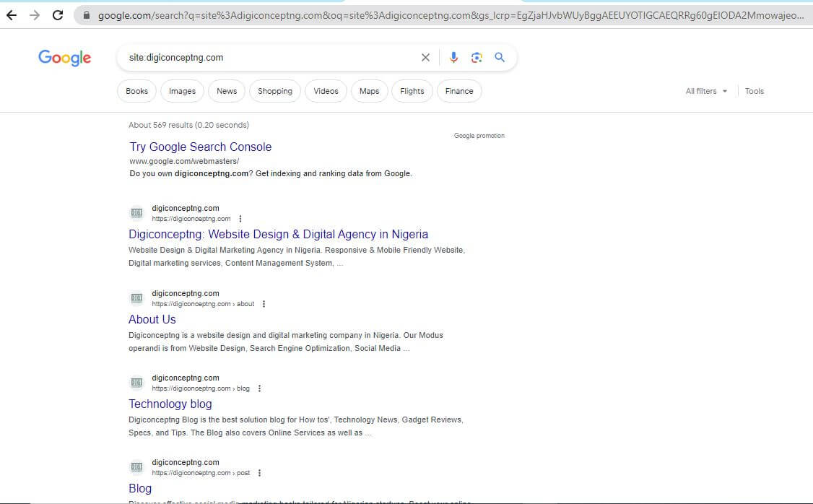The width and height of the screenshot is (813, 504).
Task: Open the Digiconceptng website design result link
Action: 278,234
